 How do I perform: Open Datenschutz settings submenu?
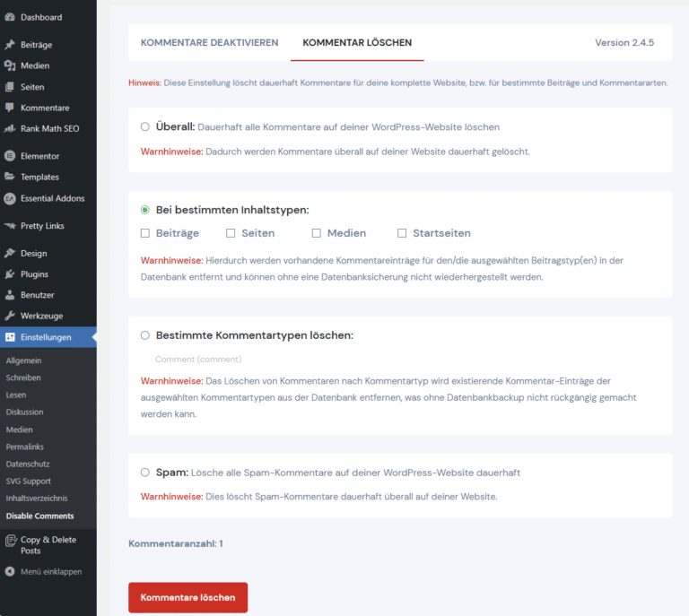[x=28, y=464]
